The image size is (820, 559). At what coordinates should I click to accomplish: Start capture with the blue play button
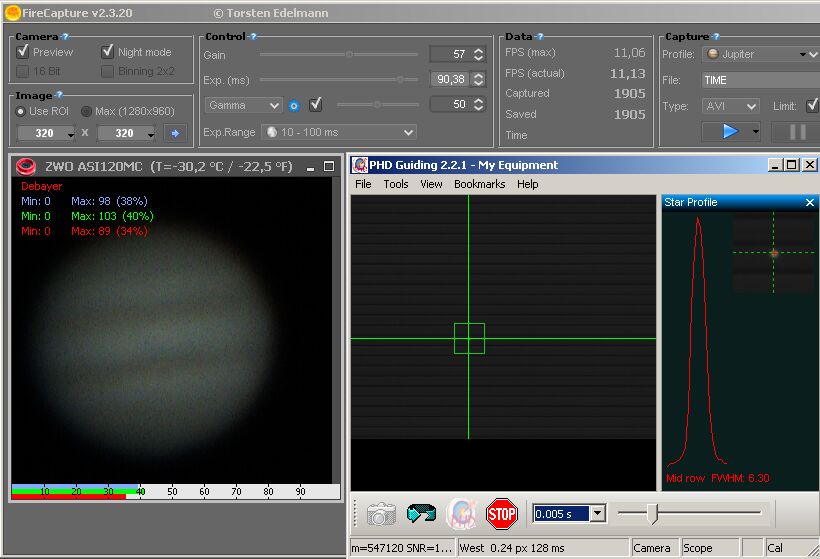(x=729, y=131)
